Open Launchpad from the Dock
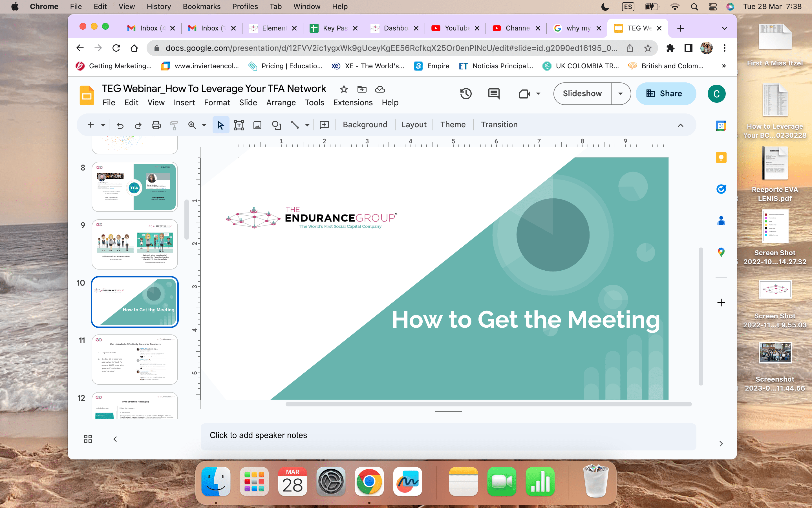The height and width of the screenshot is (508, 812). tap(254, 481)
